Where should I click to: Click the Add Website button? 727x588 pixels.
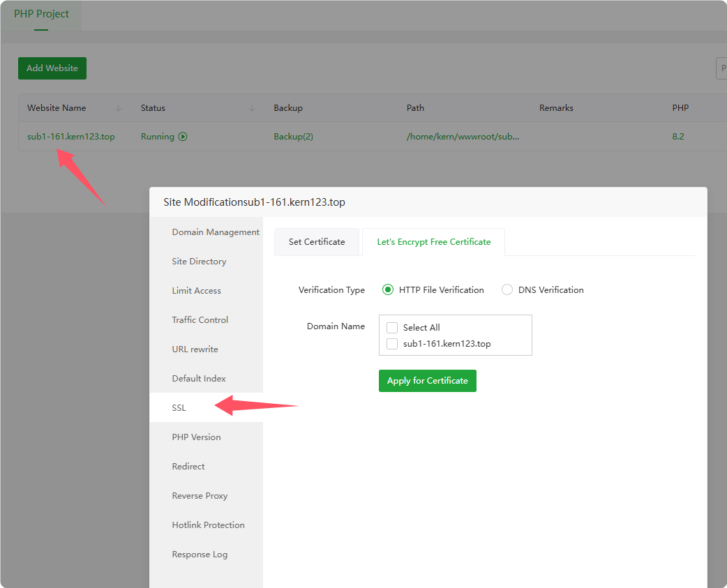point(52,68)
